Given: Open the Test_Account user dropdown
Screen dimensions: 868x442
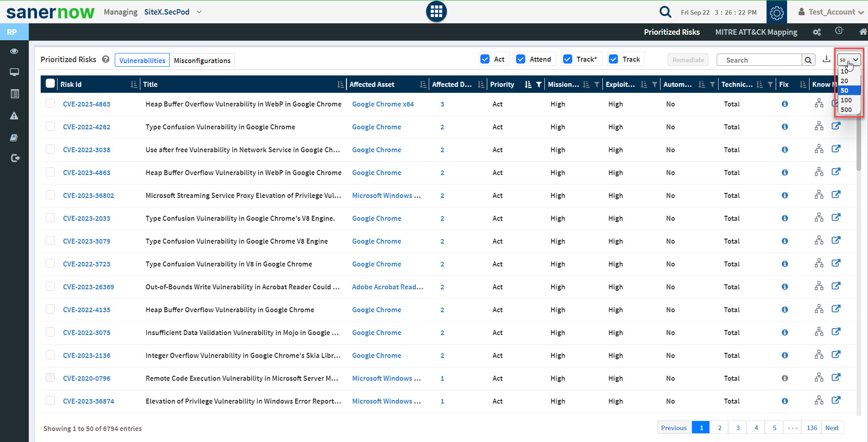Looking at the screenshot, I should point(831,12).
